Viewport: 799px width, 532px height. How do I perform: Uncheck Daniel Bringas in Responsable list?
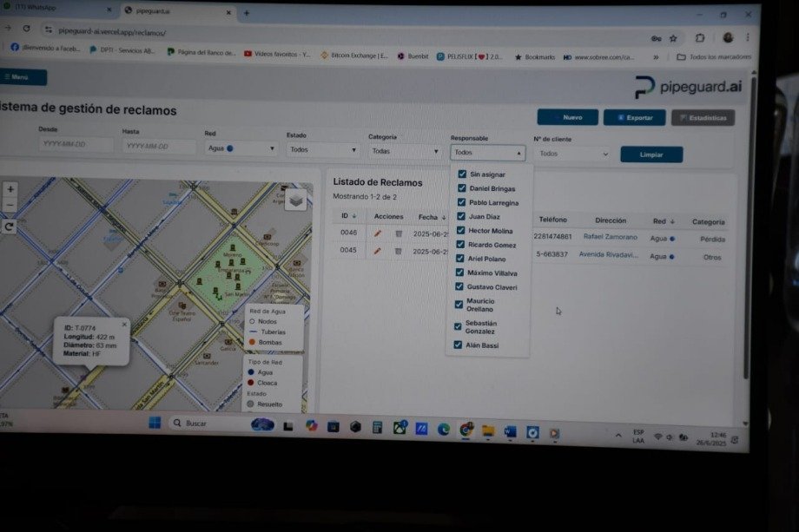(x=462, y=188)
